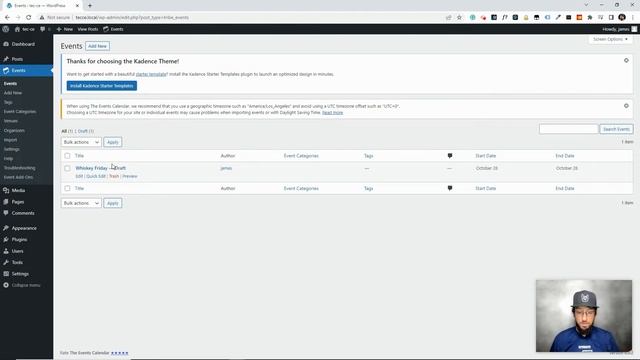Screen dimensions: 640x360
Task: Open Chrome tab search chevron
Action: pos(586,5)
